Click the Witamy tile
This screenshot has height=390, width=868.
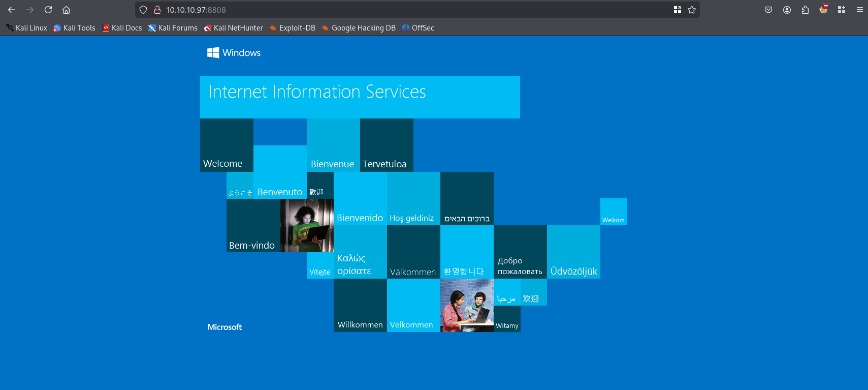[507, 319]
